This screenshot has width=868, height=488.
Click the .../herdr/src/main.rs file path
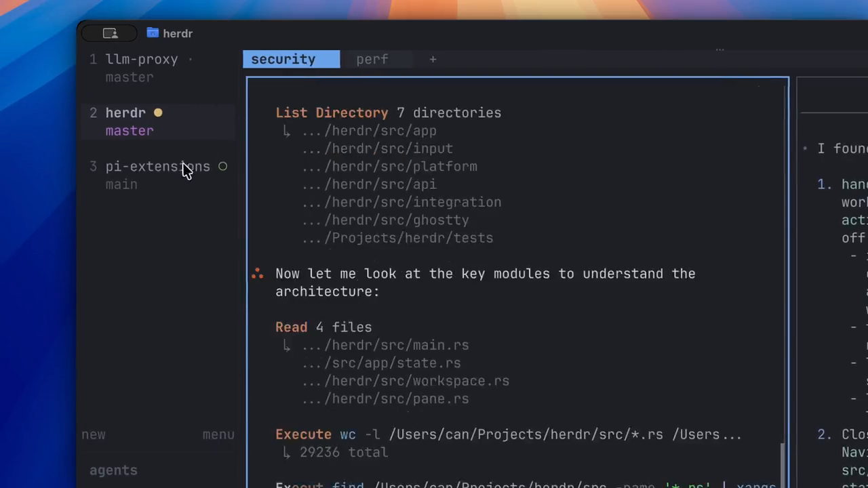click(386, 345)
